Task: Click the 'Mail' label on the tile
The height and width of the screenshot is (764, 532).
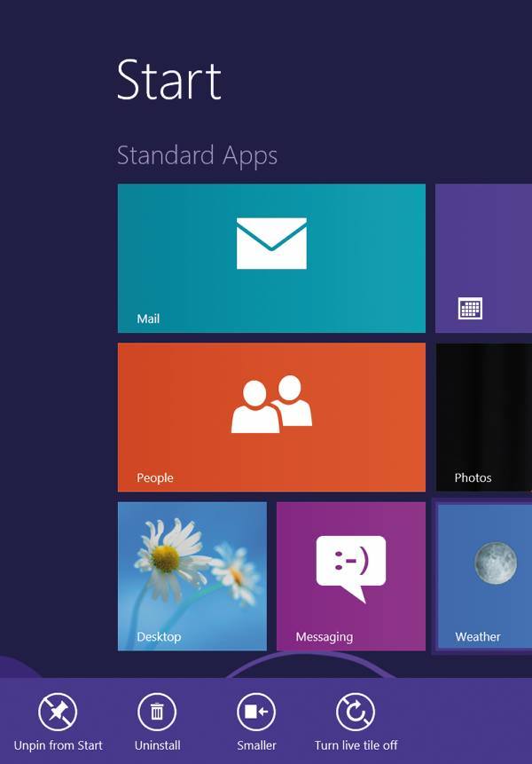Action: [148, 319]
